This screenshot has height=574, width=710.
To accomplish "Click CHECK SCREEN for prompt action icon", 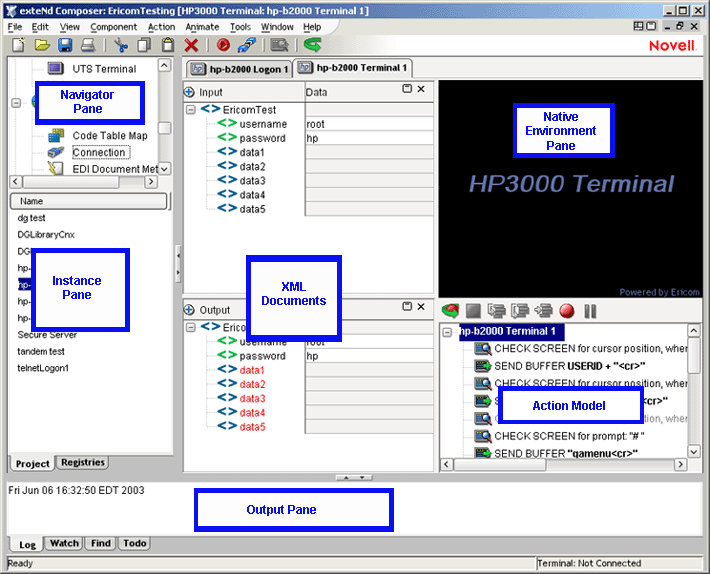I will 483,436.
